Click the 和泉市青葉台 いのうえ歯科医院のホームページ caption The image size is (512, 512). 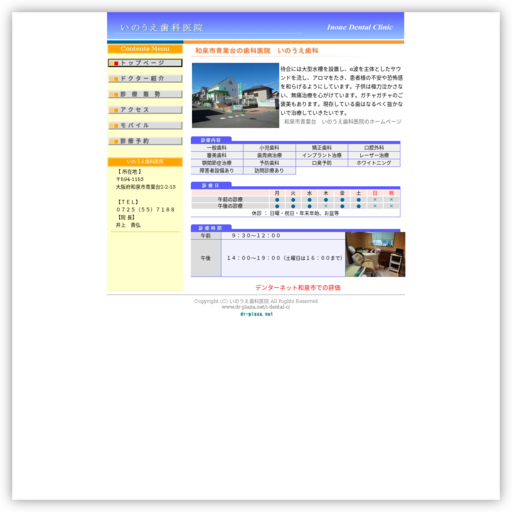pyautogui.click(x=343, y=122)
